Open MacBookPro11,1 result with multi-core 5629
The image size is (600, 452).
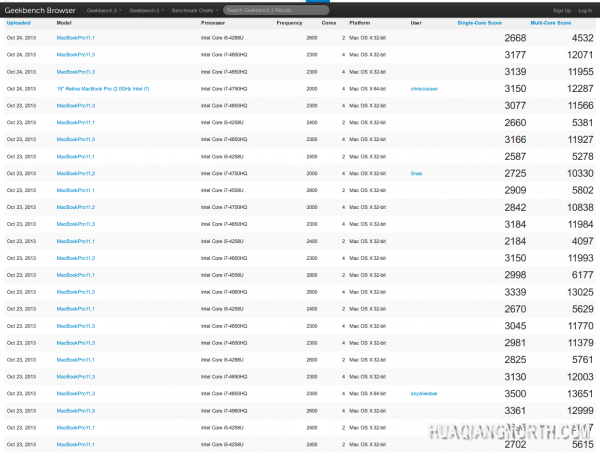(75, 309)
